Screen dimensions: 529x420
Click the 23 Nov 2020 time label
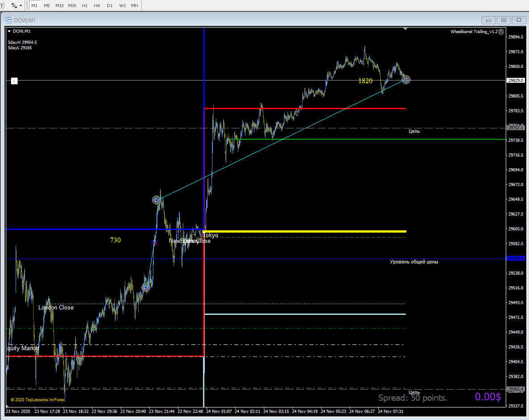tap(18, 411)
